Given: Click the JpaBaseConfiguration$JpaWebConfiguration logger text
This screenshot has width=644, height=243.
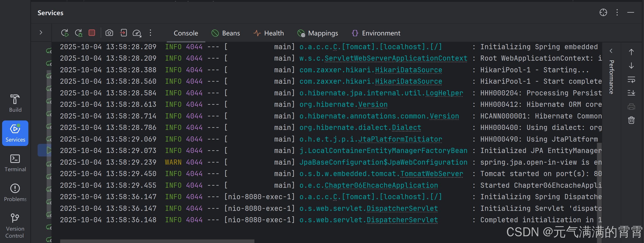Looking at the screenshot, I should point(383,162).
